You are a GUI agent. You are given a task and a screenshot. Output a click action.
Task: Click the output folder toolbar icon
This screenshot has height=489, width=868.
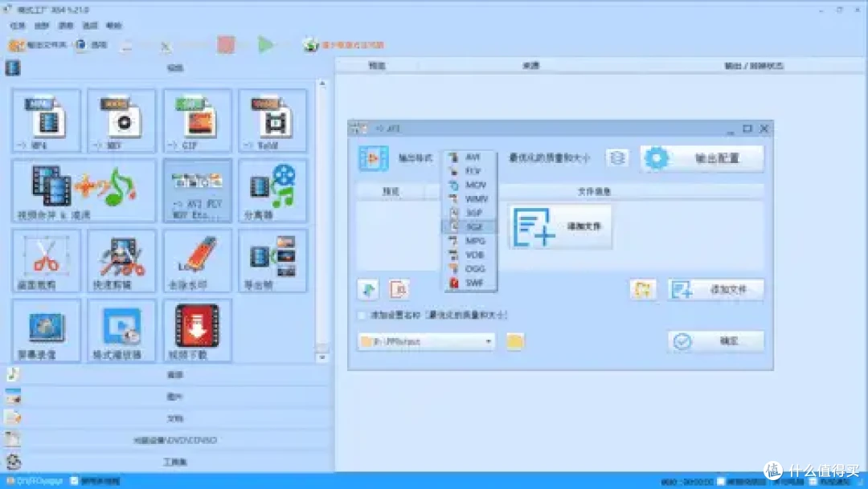point(16,45)
